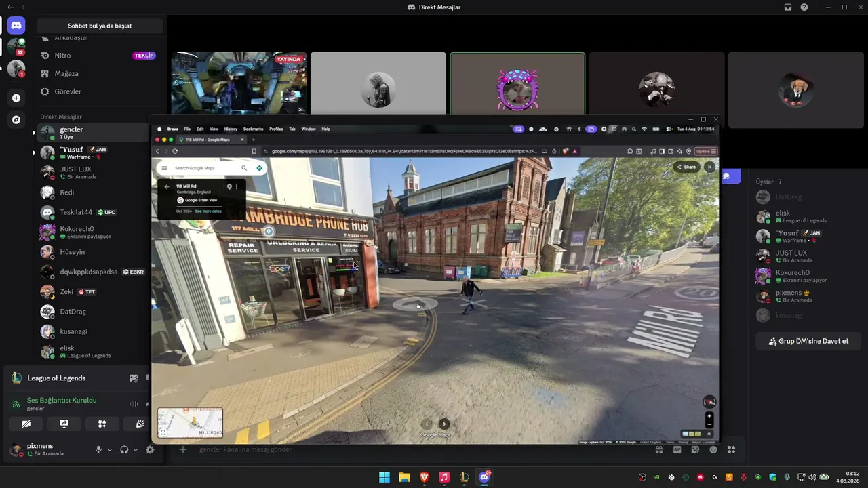
Task: Deafen audio with the headphones button
Action: (124, 449)
